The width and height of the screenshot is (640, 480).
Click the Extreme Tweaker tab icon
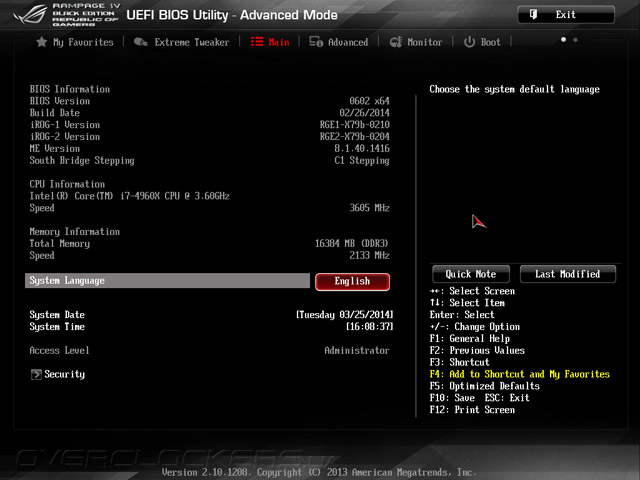tap(141, 42)
